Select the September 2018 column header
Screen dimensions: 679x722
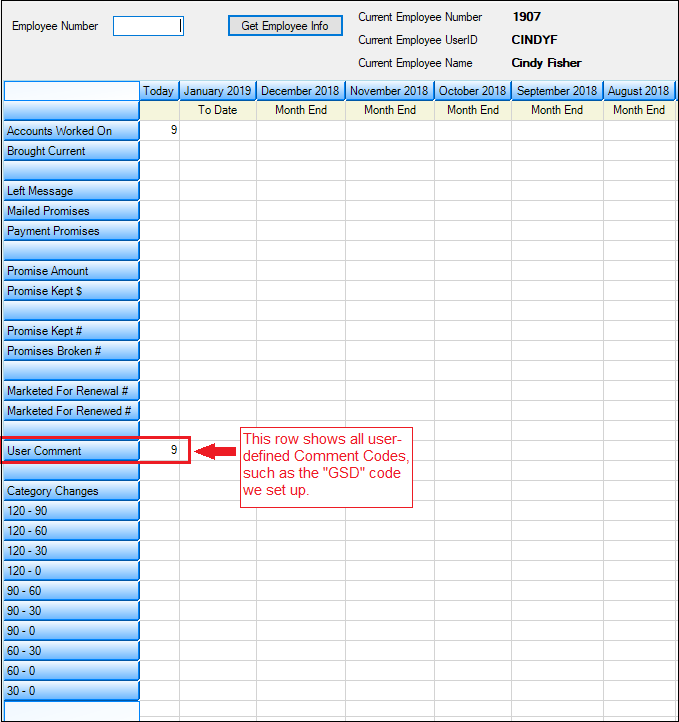pyautogui.click(x=557, y=91)
